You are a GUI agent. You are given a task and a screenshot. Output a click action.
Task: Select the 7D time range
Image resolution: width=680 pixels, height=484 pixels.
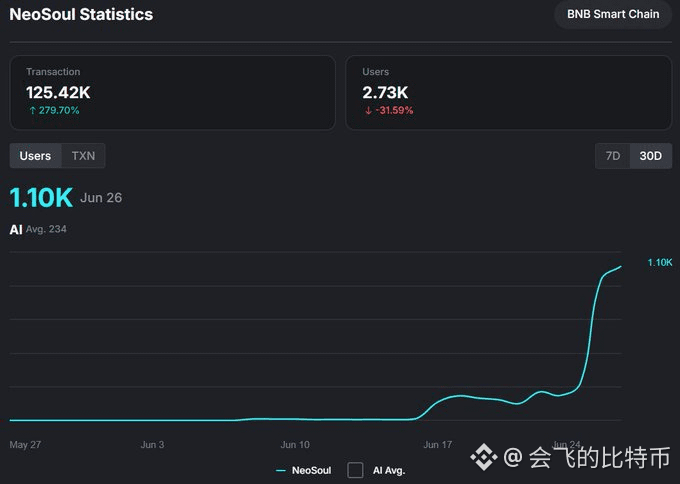pyautogui.click(x=613, y=156)
